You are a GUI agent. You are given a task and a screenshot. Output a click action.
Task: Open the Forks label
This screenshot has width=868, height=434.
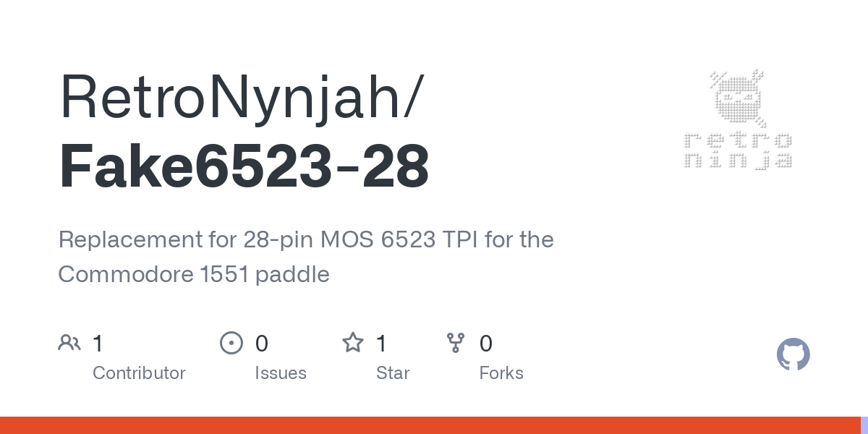pyautogui.click(x=501, y=373)
